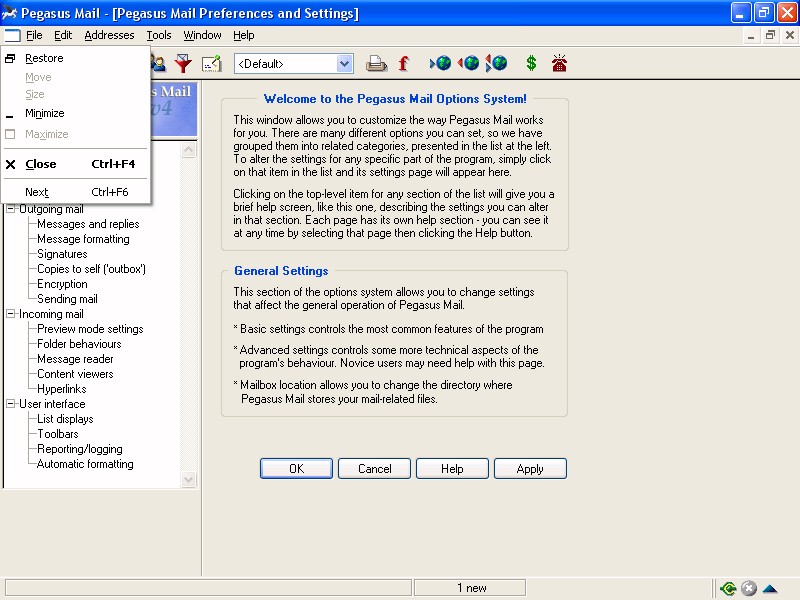Click the red letter f font icon
The image size is (800, 600).
click(x=404, y=63)
